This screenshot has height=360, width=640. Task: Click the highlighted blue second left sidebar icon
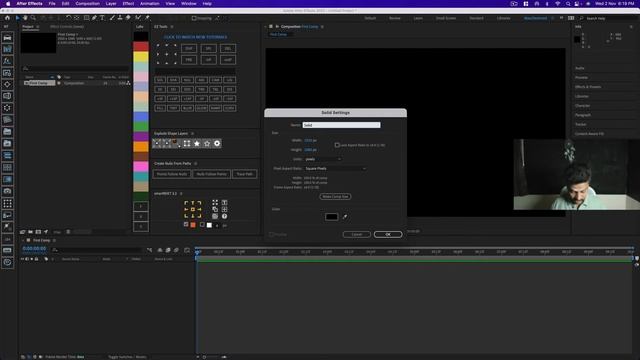point(7,49)
